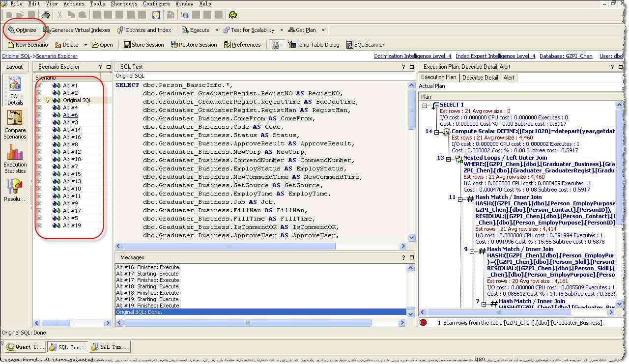Screen dimensions: 629x364
Task: Open Execution Statistics layout icon
Action: click(x=15, y=159)
